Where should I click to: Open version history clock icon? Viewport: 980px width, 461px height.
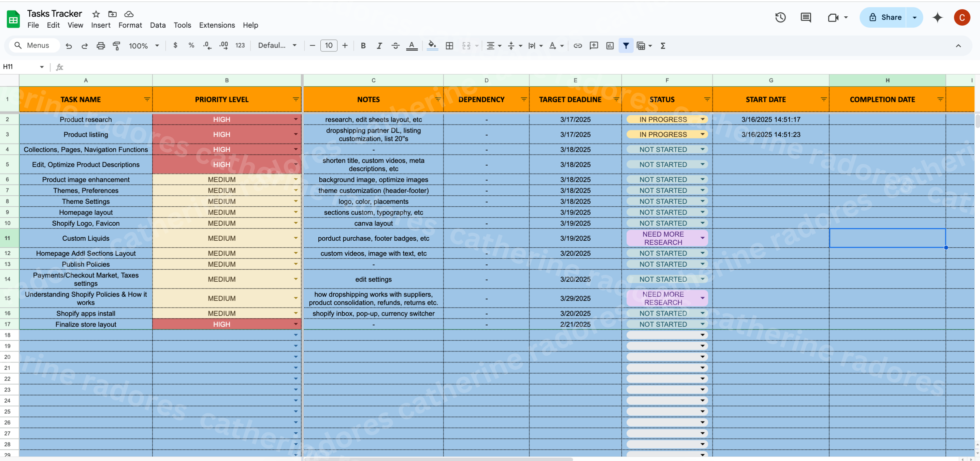[780, 17]
